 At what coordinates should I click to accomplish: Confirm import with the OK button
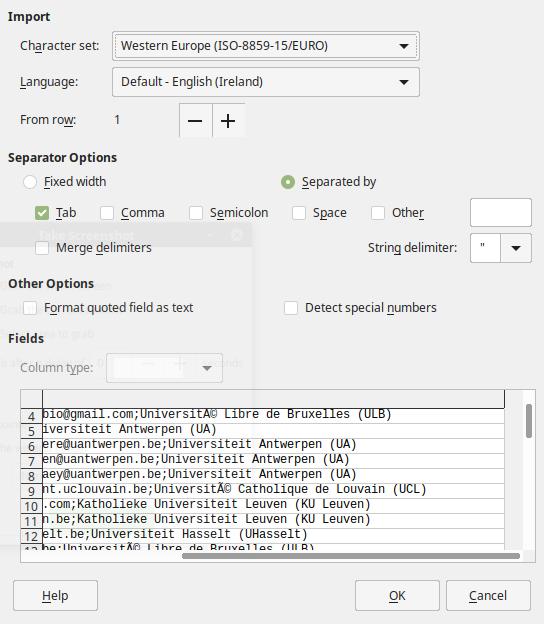pyautogui.click(x=397, y=596)
